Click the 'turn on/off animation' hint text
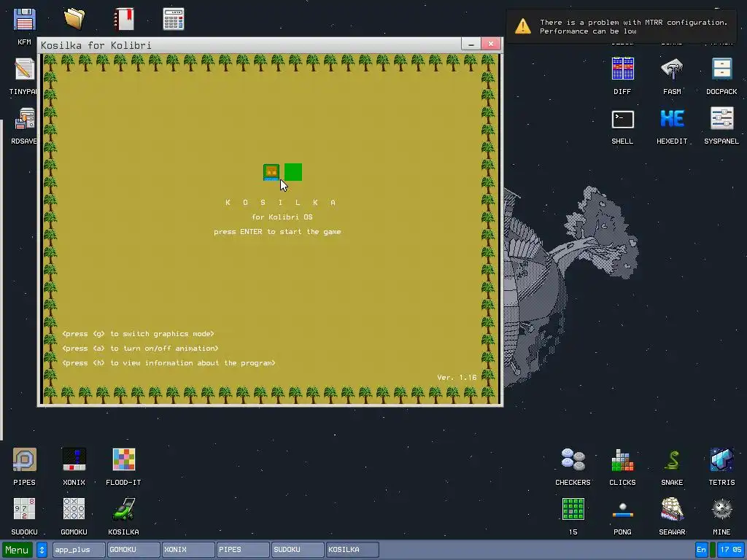The image size is (747, 560). [140, 349]
